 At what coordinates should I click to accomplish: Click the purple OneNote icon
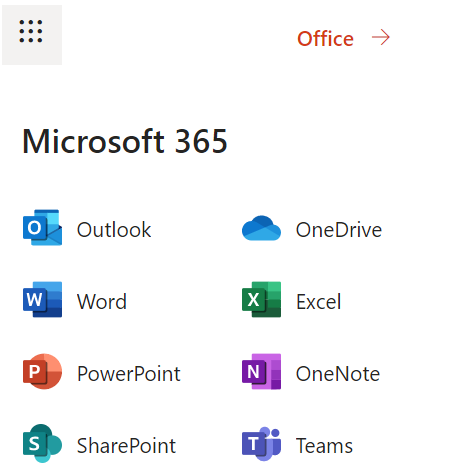261,371
